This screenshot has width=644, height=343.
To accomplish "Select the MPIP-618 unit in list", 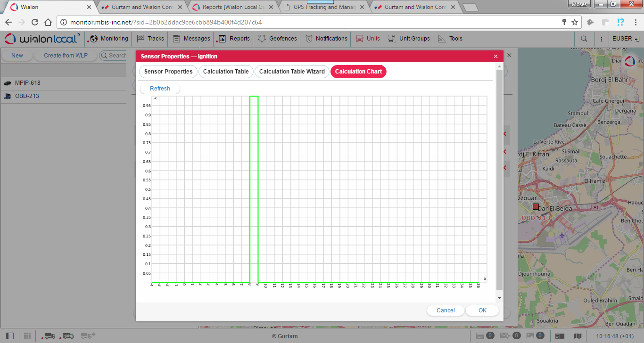I will click(x=28, y=83).
